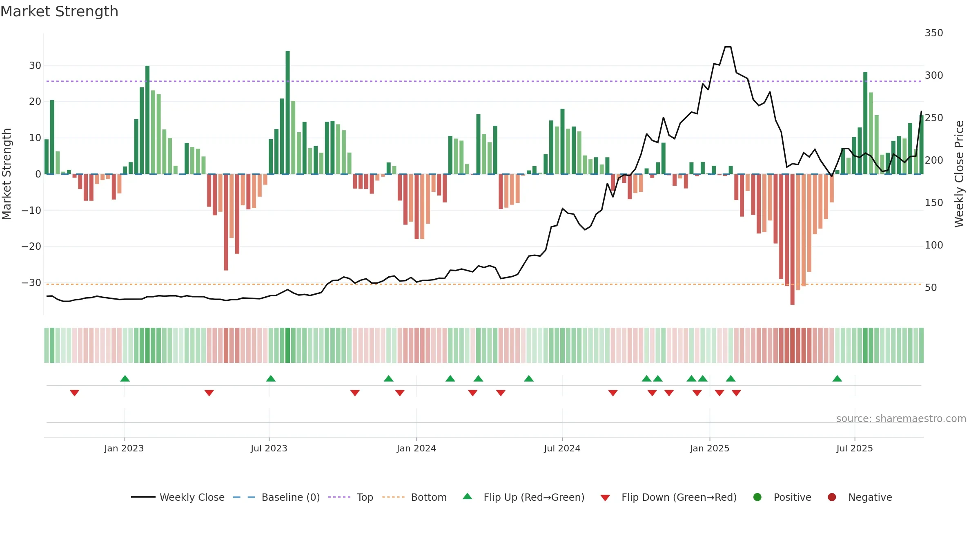Click the Jul 2024 x-axis label
Image resolution: width=980 pixels, height=551 pixels.
(x=562, y=448)
